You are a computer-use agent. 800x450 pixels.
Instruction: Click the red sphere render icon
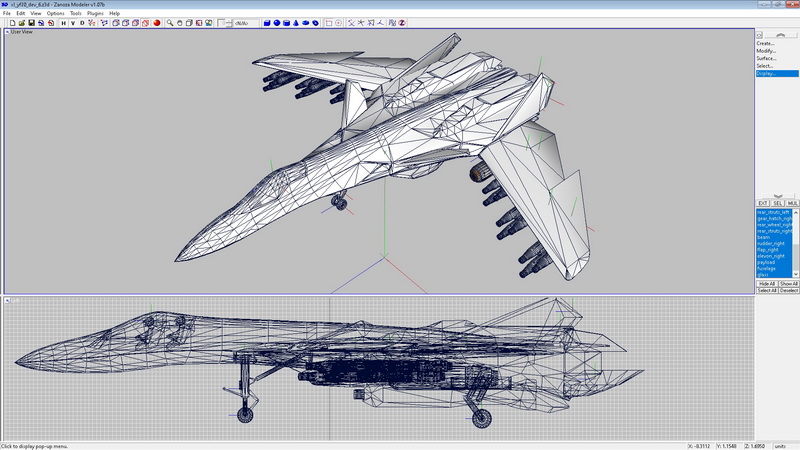[157, 23]
